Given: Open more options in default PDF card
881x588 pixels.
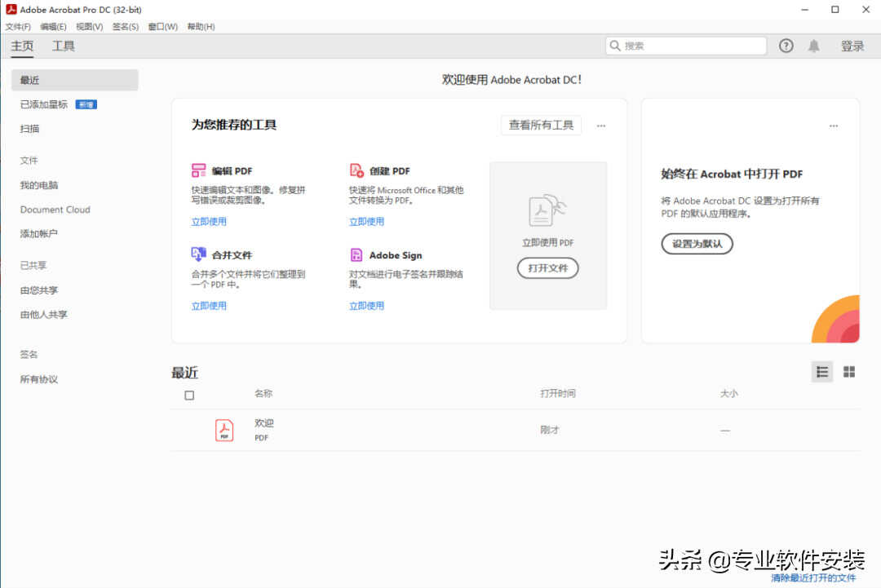Looking at the screenshot, I should (833, 126).
